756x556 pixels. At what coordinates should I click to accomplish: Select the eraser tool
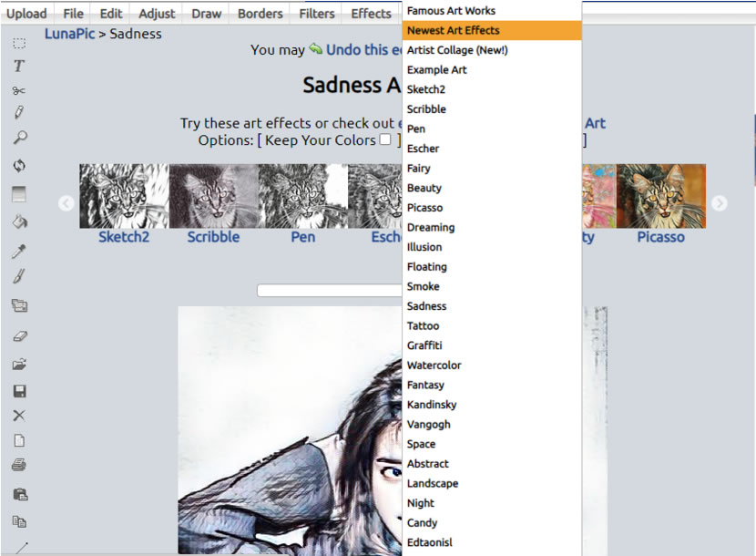20,336
